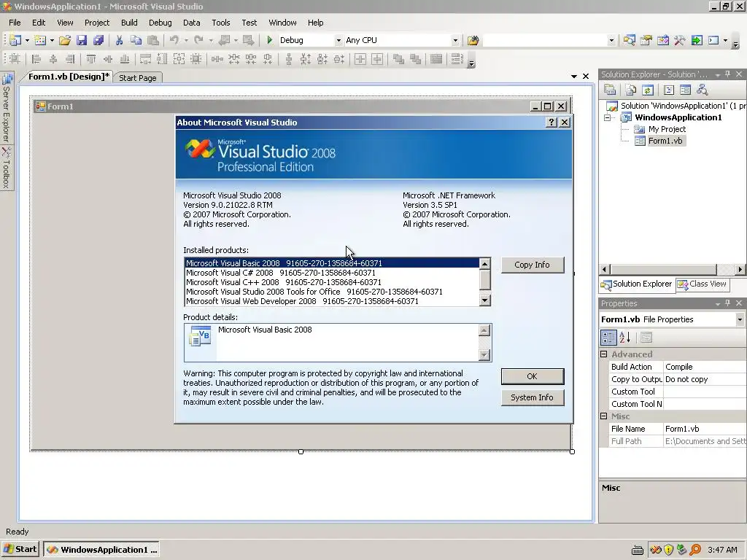Screen dimensions: 747x560
Task: Switch to the Start Page tab
Action: click(138, 77)
